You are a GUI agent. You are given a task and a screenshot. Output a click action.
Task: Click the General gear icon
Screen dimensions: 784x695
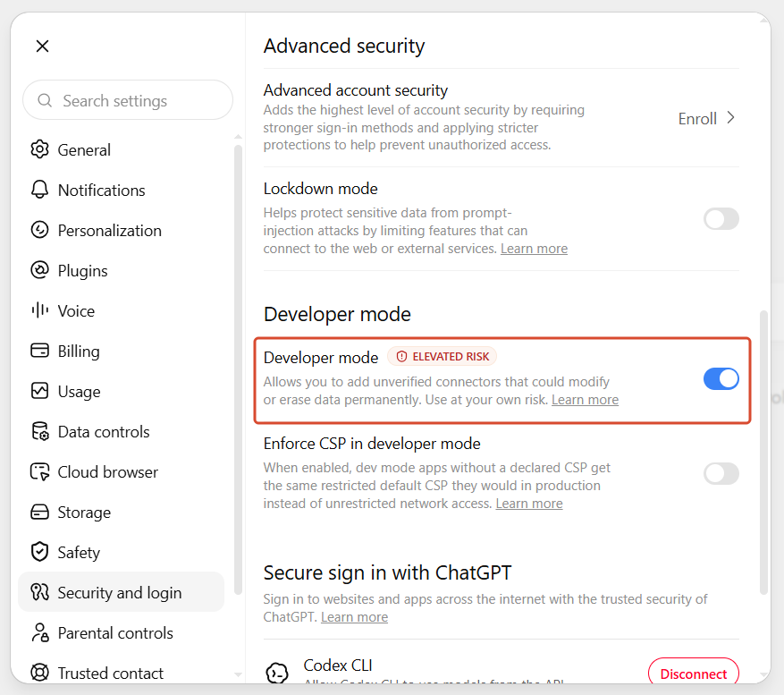tap(39, 149)
